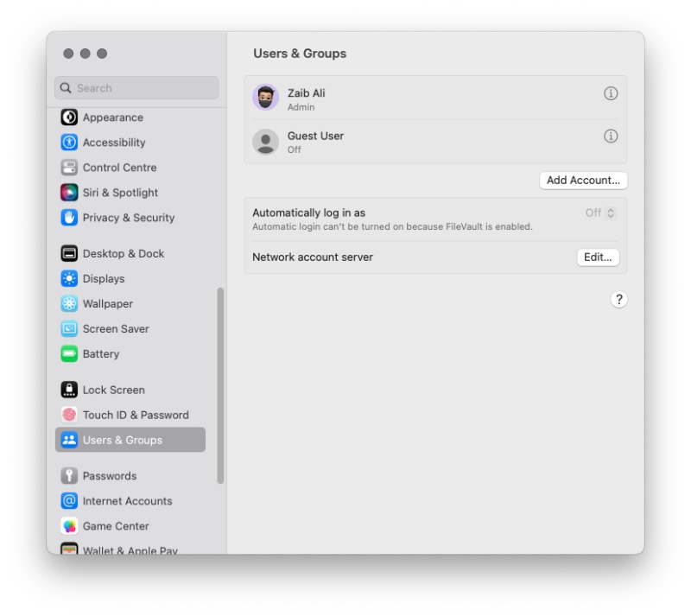
Task: Click the Internet Accounts @ icon
Action: click(x=69, y=501)
